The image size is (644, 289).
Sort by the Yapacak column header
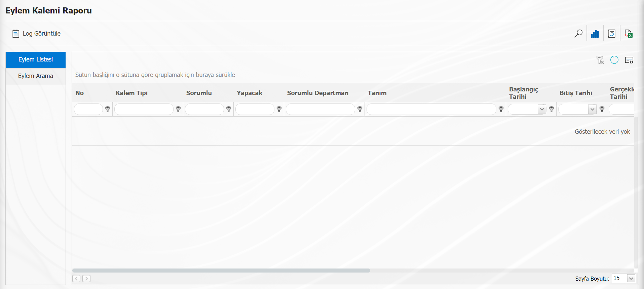click(250, 93)
